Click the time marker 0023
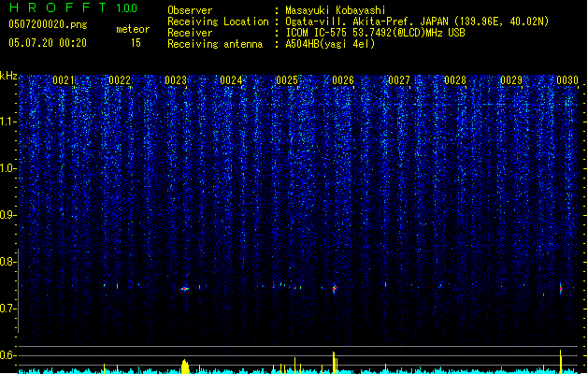Image resolution: width=588 pixels, height=374 pixels. tap(176, 80)
